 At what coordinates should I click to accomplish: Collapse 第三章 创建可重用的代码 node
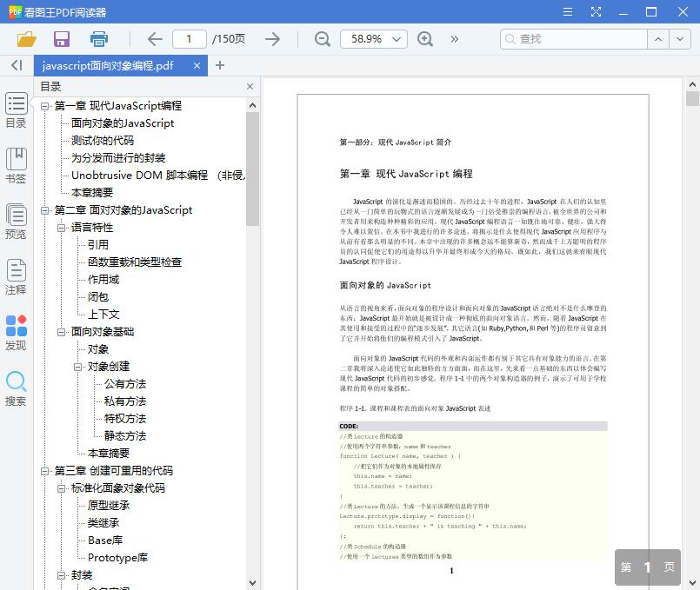44,471
